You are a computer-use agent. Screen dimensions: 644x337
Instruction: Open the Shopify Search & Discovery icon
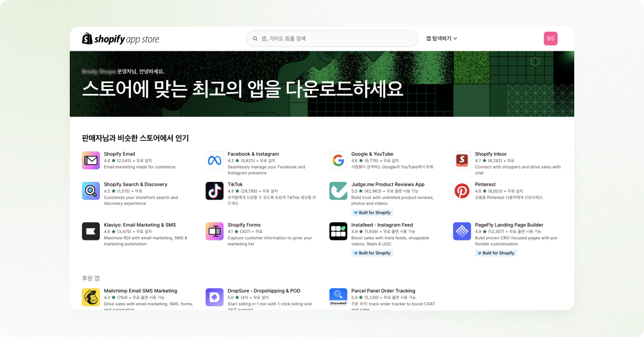[91, 191]
